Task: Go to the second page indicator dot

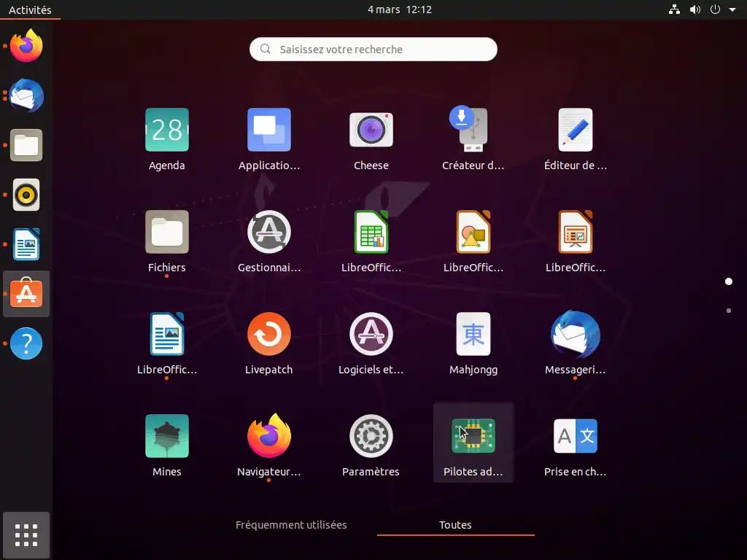Action: (x=729, y=311)
